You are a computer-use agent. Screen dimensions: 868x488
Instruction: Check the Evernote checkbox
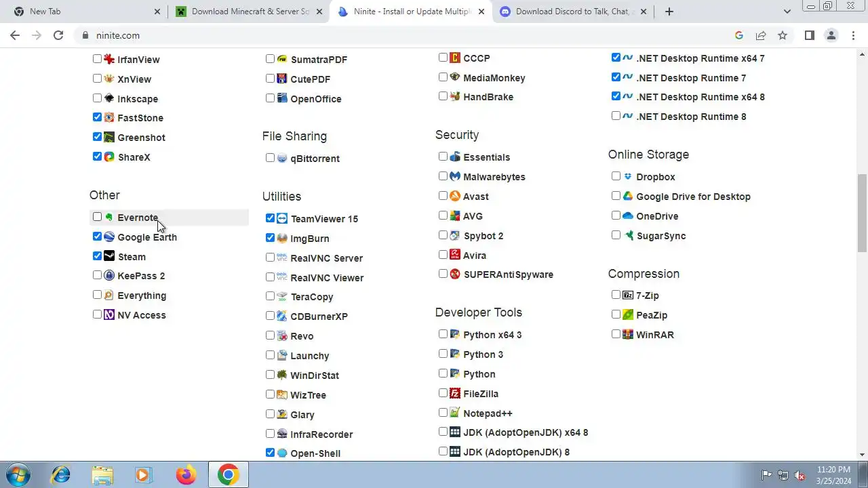pos(97,217)
